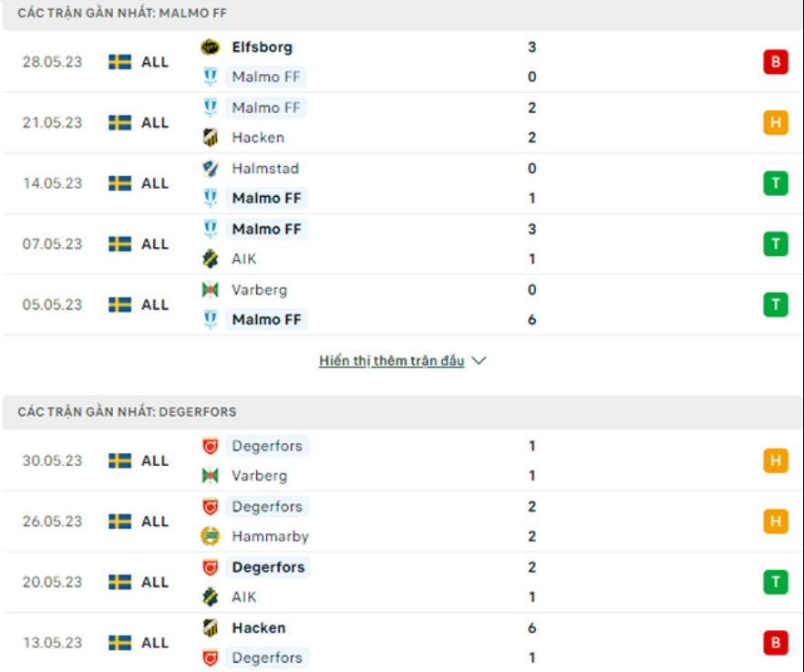
Task: Click the Degerfors team name link
Action: click(x=267, y=446)
